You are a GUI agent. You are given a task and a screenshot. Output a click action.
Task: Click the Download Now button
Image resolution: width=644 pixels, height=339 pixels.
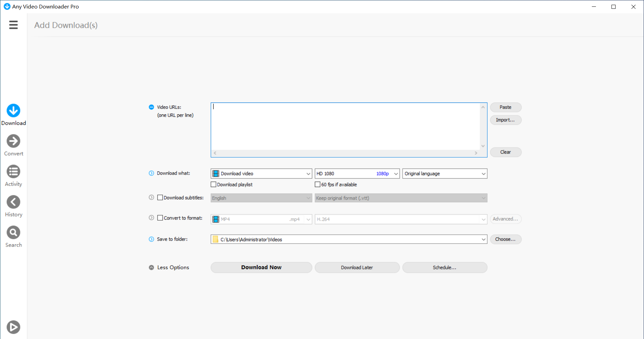pos(261,267)
